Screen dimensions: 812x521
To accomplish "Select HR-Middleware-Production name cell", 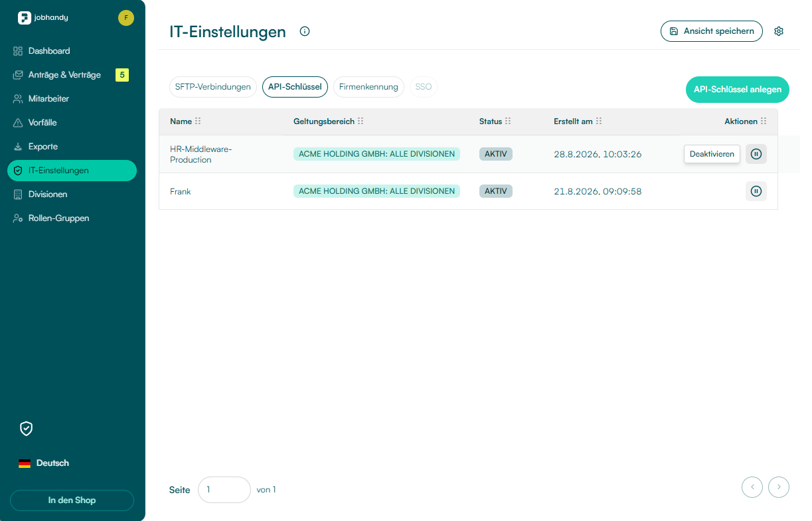I will 201,154.
